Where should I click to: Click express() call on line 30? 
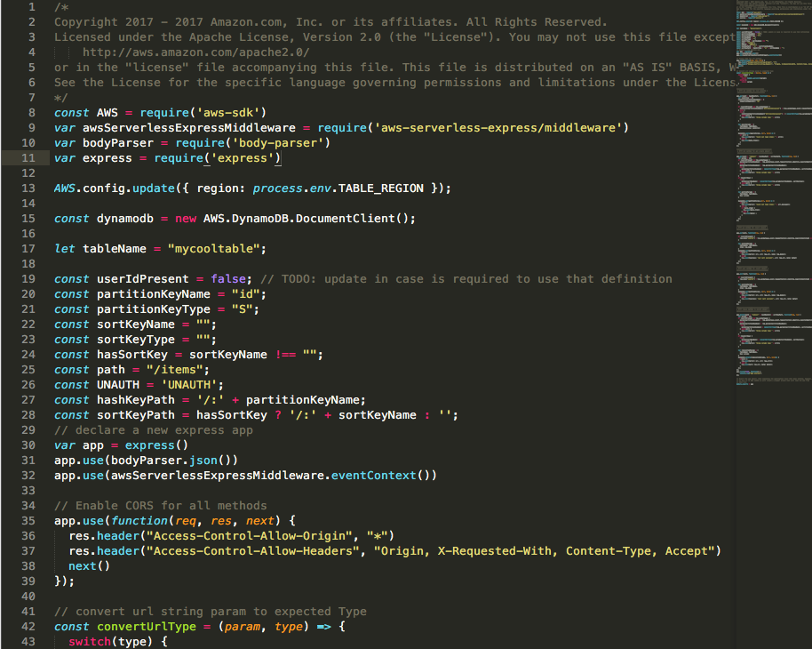[156, 445]
